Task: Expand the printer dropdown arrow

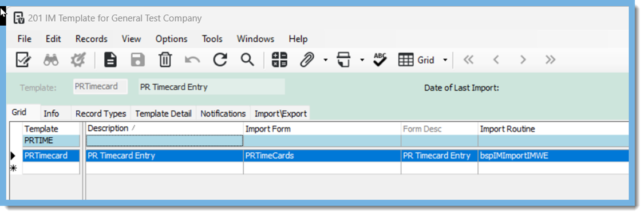Action: (x=362, y=60)
